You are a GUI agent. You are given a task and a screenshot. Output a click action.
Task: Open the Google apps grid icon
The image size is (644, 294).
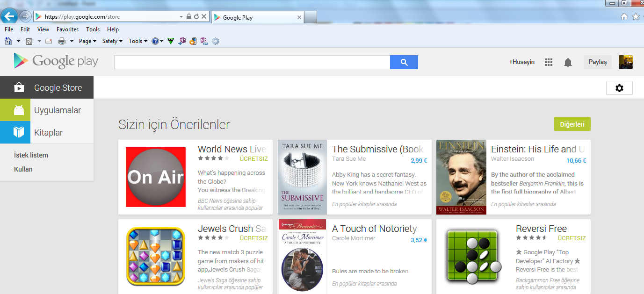(x=549, y=62)
